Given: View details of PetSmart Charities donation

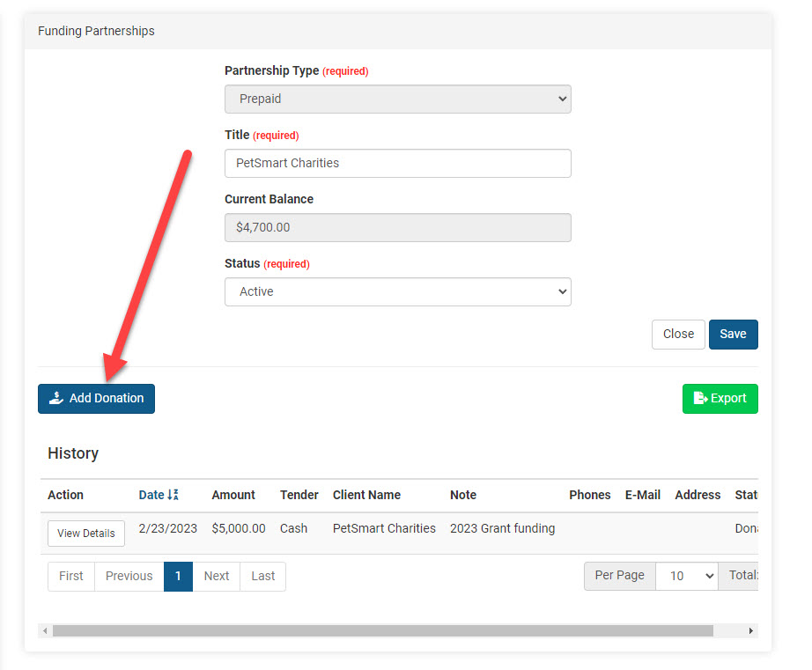Looking at the screenshot, I should [x=86, y=534].
